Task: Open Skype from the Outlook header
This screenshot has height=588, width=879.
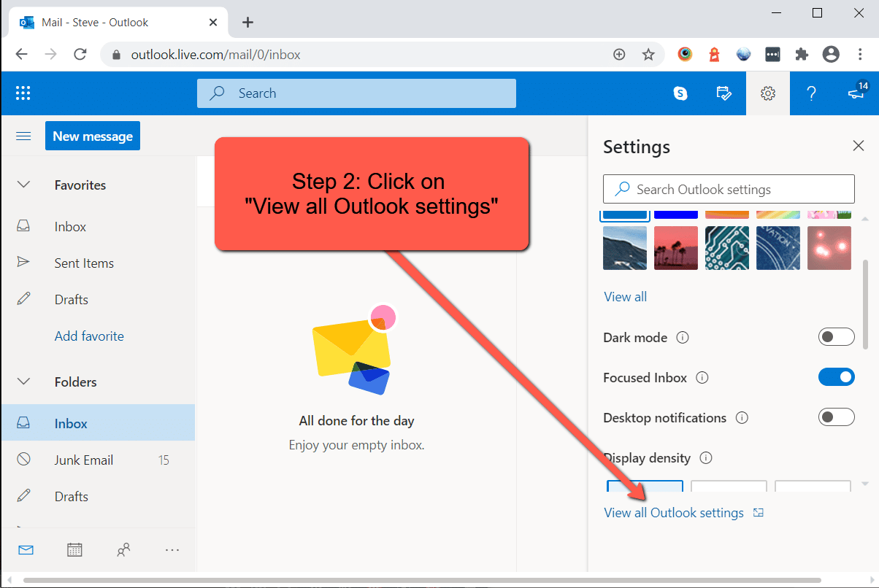Action: pos(680,93)
